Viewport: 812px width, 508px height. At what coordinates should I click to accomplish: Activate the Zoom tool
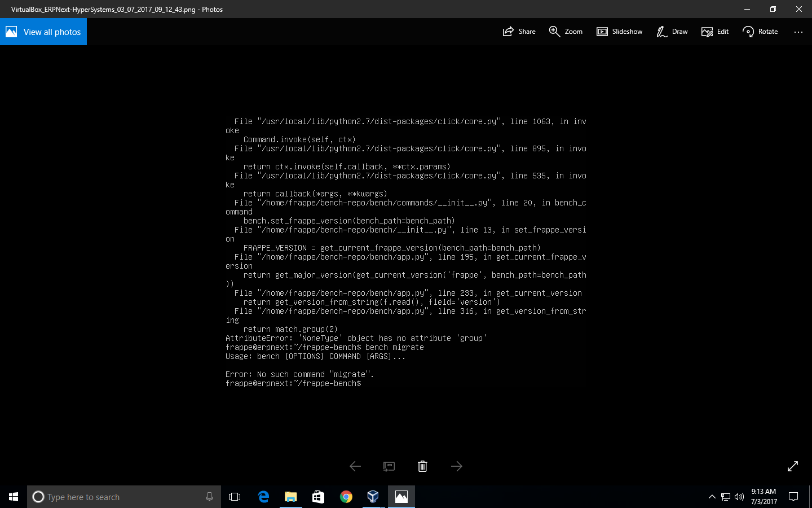(566, 32)
